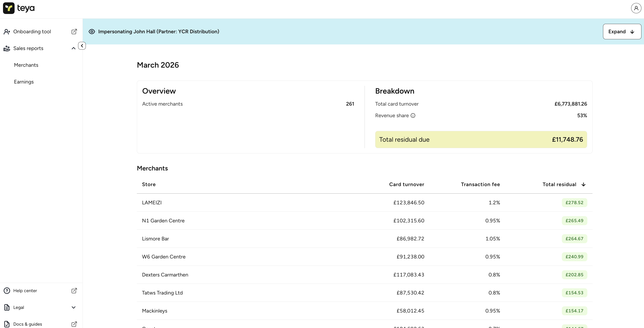Click the Sales reports hand-coins icon
This screenshot has height=328, width=644.
point(7,49)
